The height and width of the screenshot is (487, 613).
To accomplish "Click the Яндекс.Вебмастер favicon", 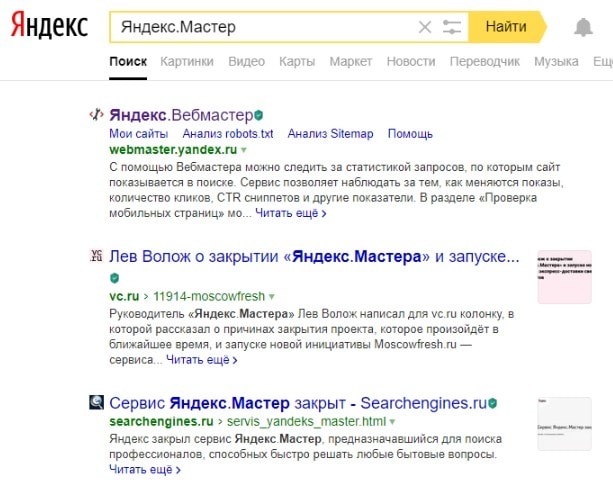I will [96, 115].
